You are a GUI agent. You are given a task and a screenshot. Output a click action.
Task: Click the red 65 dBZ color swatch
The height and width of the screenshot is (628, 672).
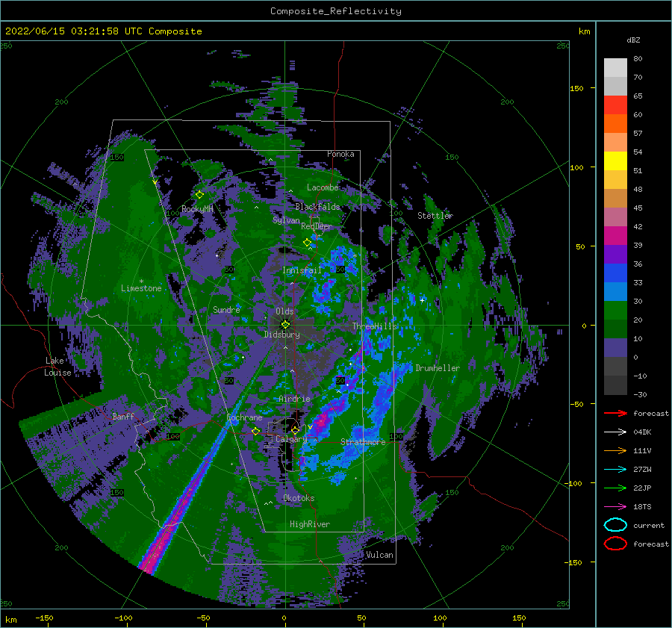point(615,105)
